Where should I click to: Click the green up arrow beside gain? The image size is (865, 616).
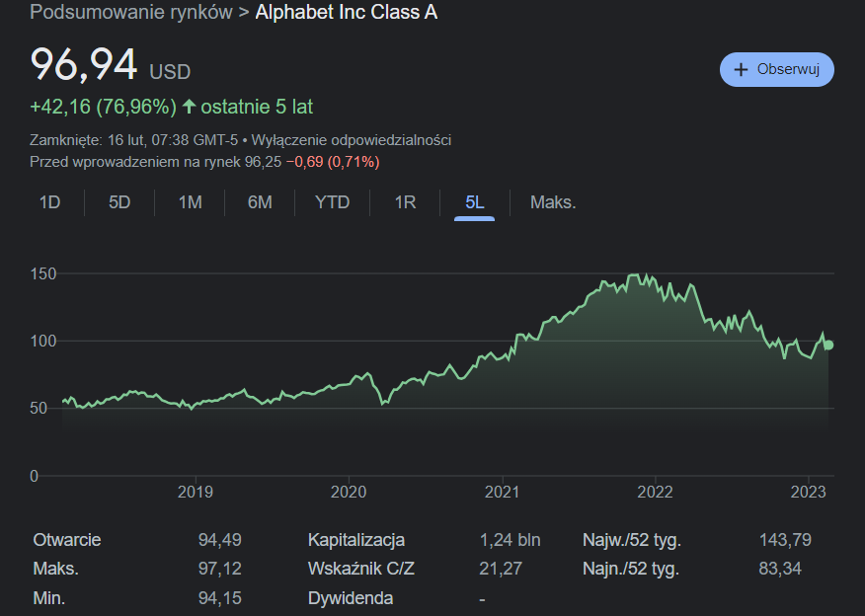(x=190, y=107)
